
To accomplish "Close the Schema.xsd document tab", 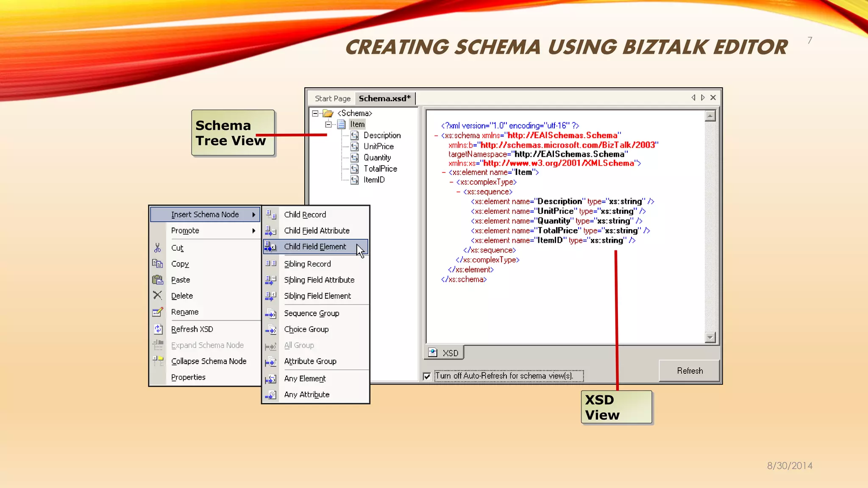I will coord(713,98).
